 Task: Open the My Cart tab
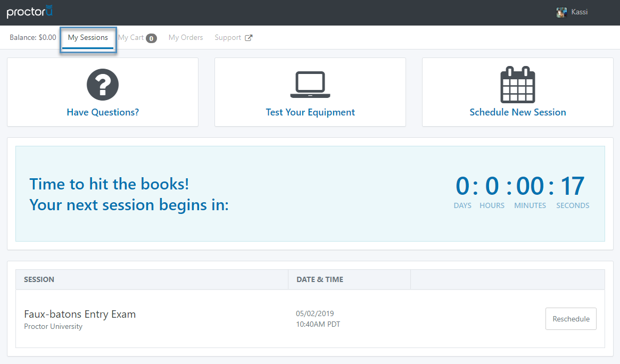(x=130, y=38)
